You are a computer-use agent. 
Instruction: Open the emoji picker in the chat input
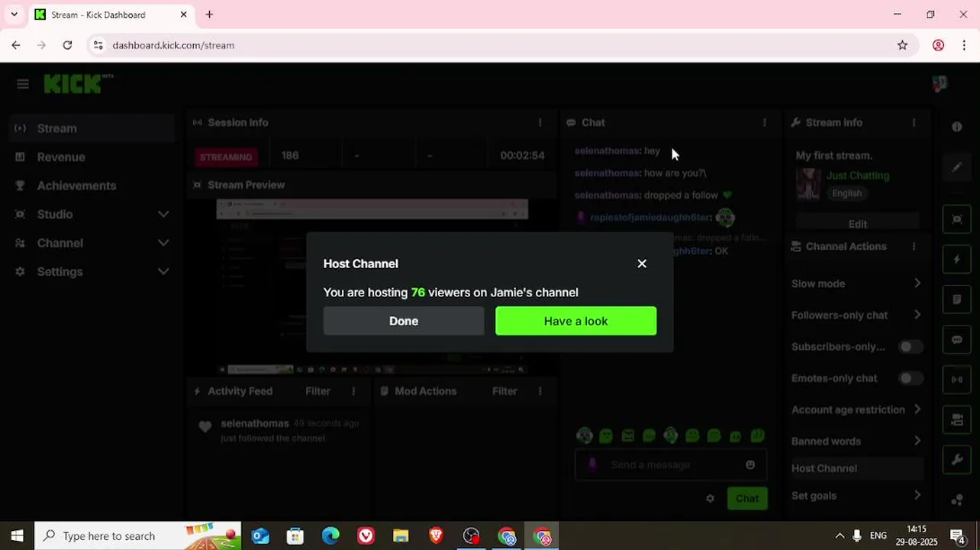click(x=750, y=464)
